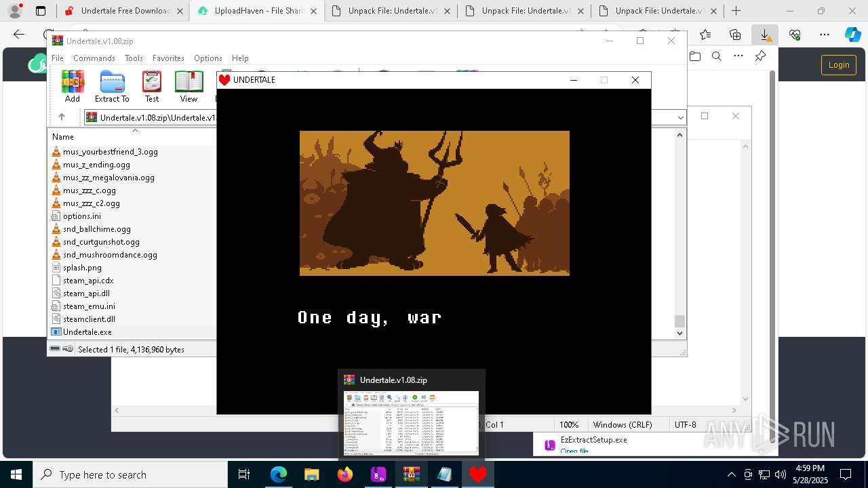Click the taskbar clock showing 4:59 PM
868x488 pixels.
pos(810,474)
